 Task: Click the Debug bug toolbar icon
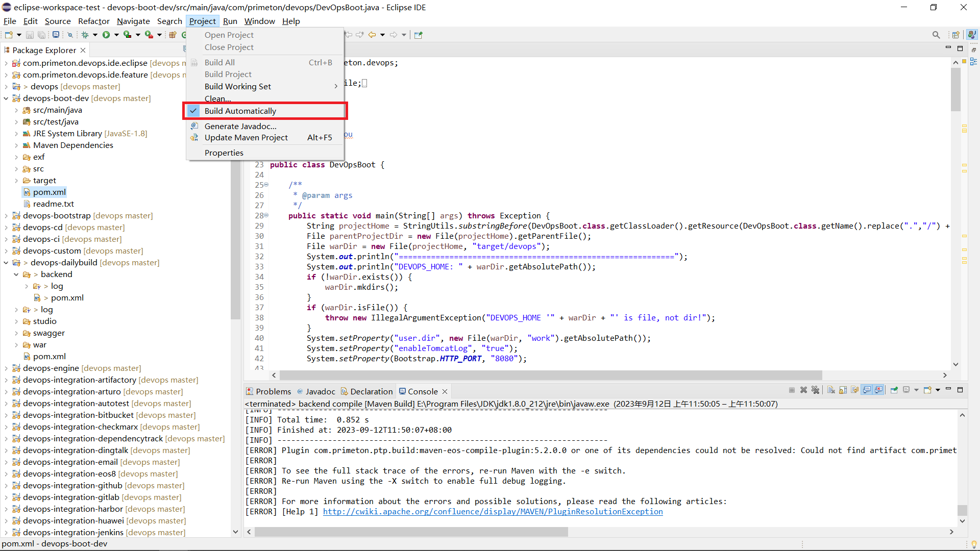85,35
